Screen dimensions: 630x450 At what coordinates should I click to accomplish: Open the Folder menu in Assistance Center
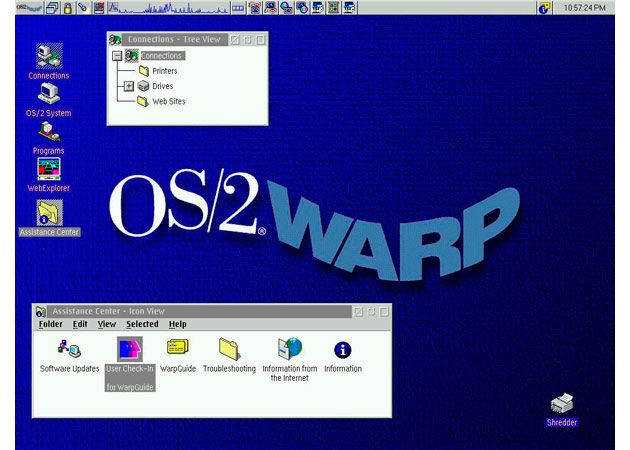coord(50,324)
